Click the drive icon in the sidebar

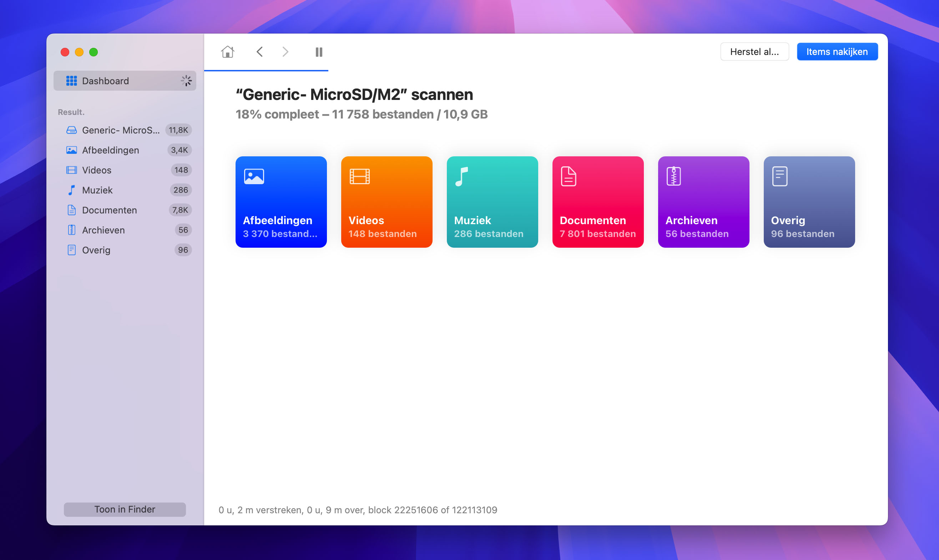(x=71, y=130)
